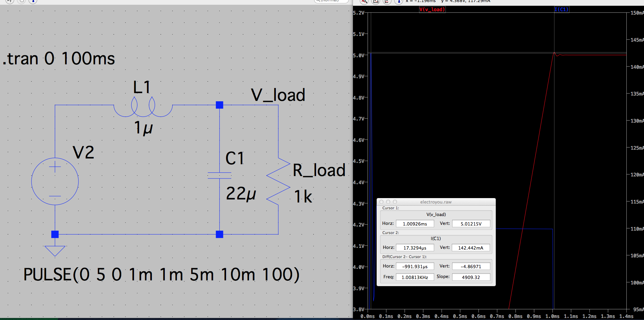Select the ground symbol in the schematic
Screen dimensions: 644x320
click(x=55, y=251)
